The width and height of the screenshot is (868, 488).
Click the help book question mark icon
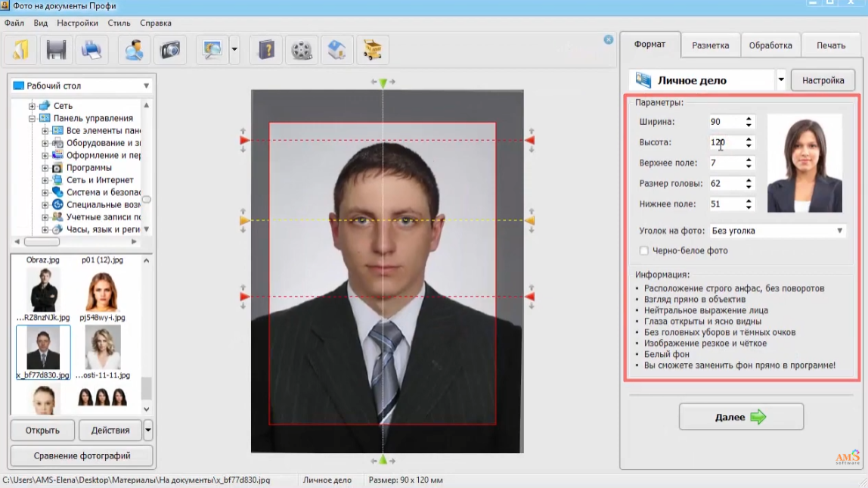(266, 50)
